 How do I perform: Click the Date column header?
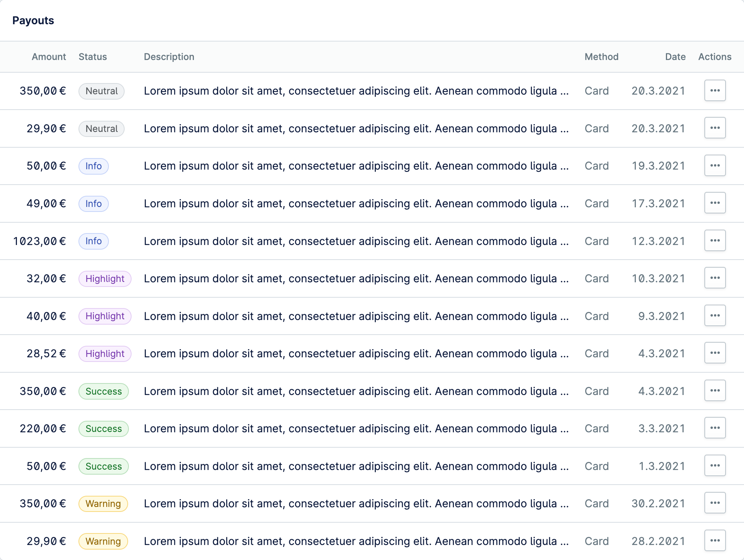(675, 57)
